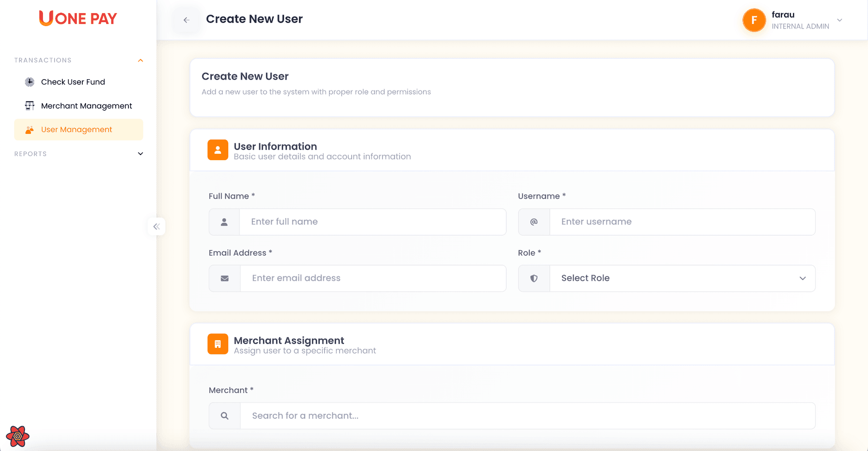Click the UONE PAY logo

coord(78,18)
